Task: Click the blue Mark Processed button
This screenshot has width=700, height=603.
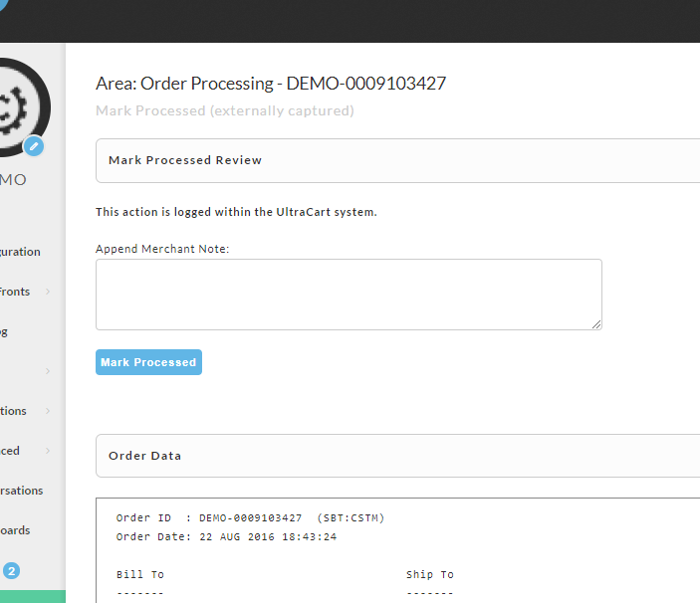Action: coord(148,362)
